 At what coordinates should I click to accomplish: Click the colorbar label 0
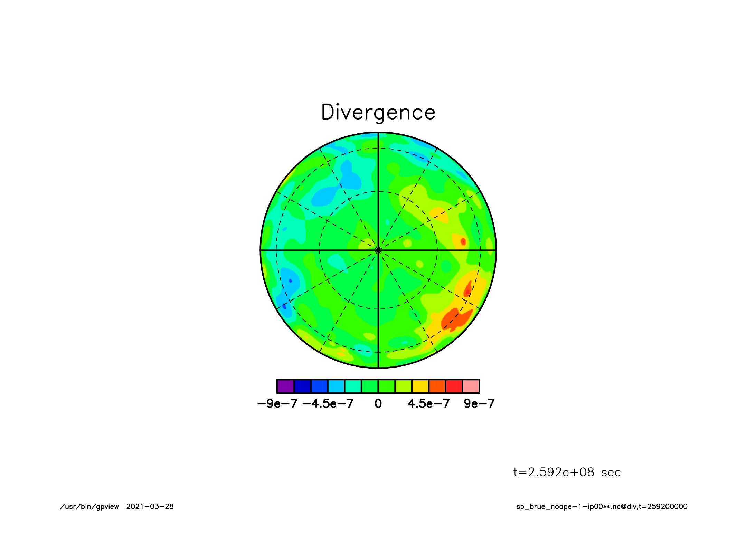[x=378, y=403]
